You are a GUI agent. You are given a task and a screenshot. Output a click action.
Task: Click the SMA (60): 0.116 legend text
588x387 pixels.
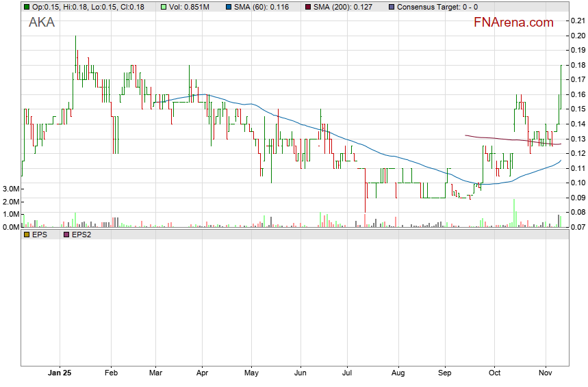click(x=261, y=7)
